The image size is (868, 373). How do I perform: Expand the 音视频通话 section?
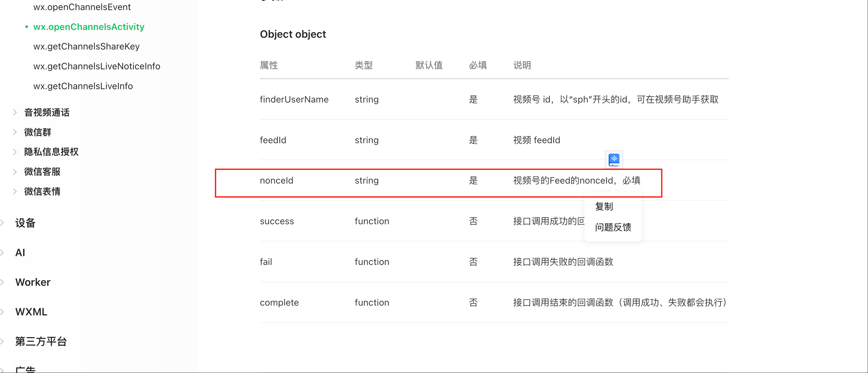pos(47,112)
